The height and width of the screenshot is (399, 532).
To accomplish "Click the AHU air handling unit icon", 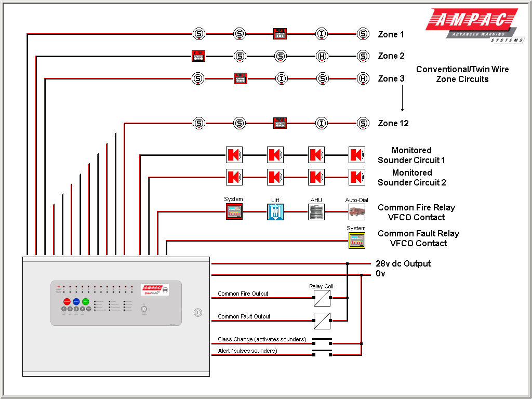I will click(x=316, y=211).
